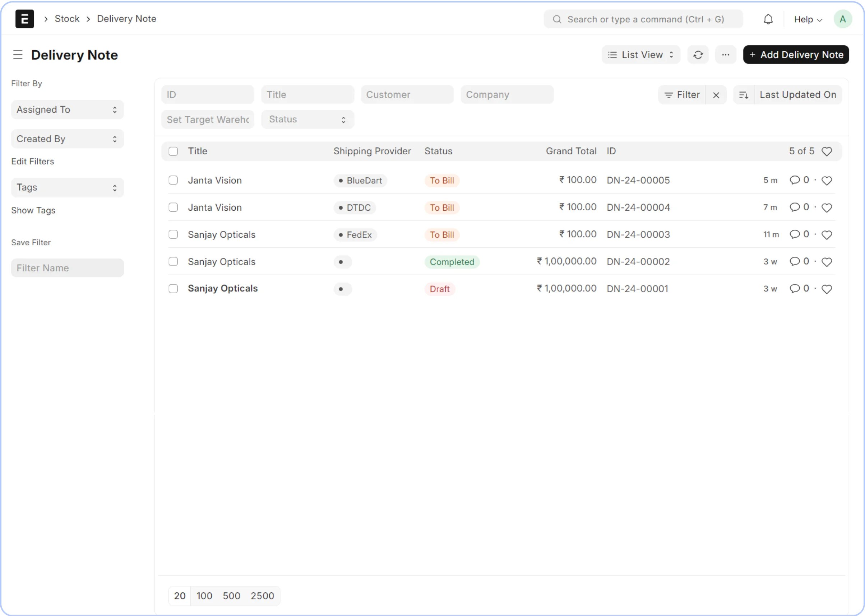Image resolution: width=865 pixels, height=616 pixels.
Task: Select the DN-24-00004 Janta Vision row checkbox
Action: [173, 207]
